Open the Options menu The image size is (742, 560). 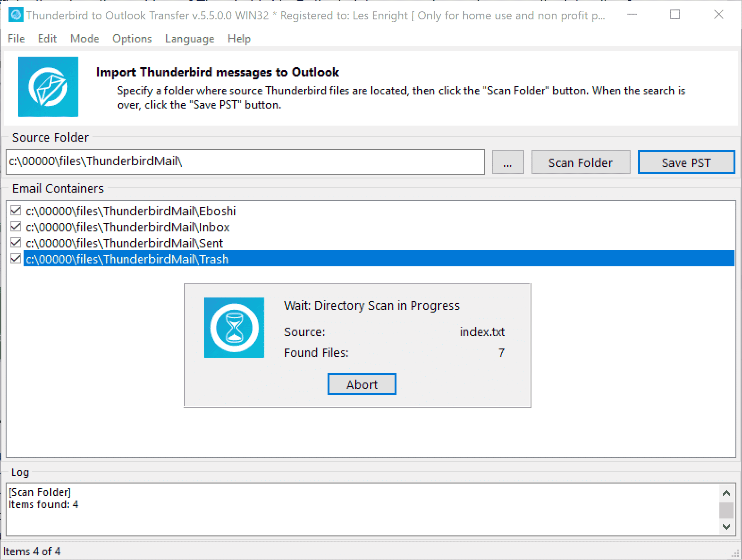pos(132,39)
